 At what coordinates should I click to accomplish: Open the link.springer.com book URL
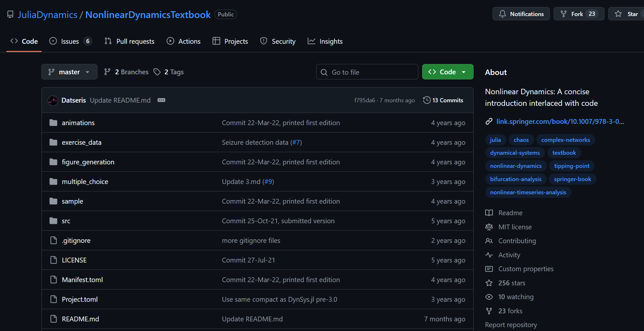point(560,121)
